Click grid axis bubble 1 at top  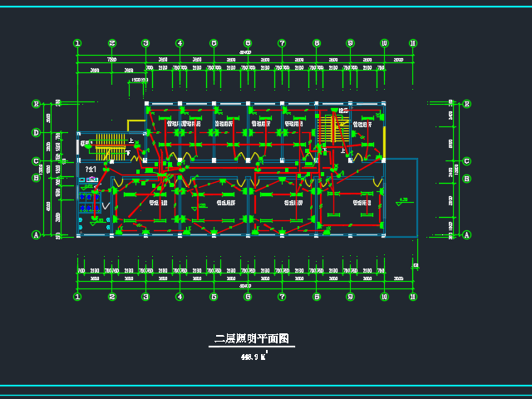coord(77,43)
